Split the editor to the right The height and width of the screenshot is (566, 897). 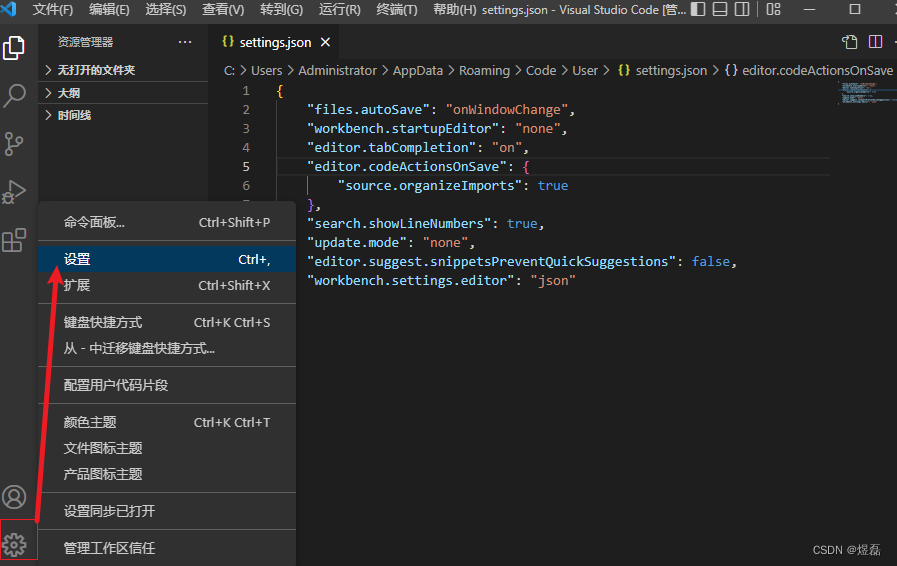[x=875, y=42]
